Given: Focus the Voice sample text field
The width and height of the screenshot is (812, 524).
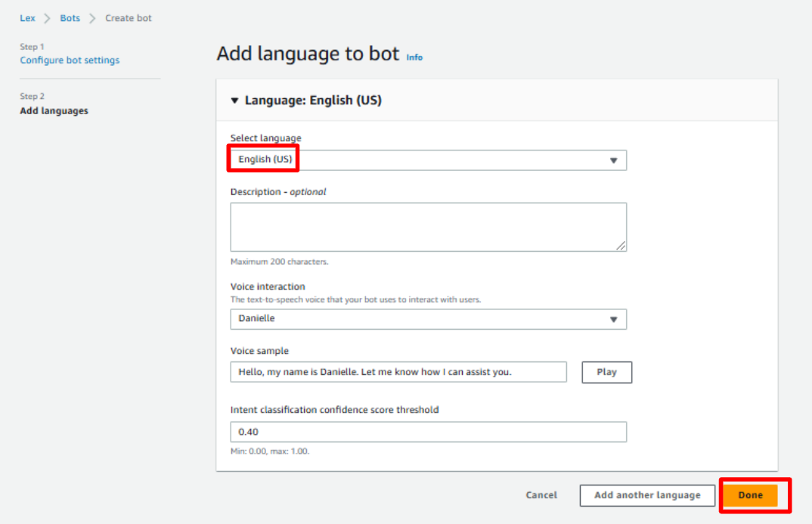Looking at the screenshot, I should tap(398, 372).
